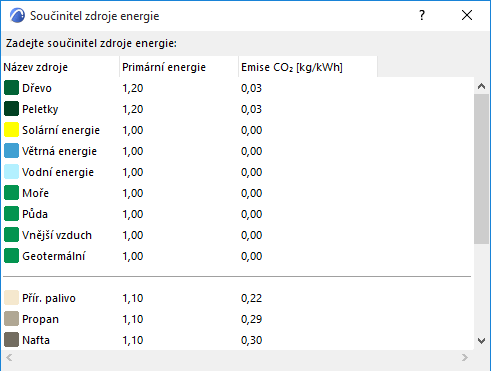
Task: Click the Název zdroje column header
Action: click(x=60, y=67)
